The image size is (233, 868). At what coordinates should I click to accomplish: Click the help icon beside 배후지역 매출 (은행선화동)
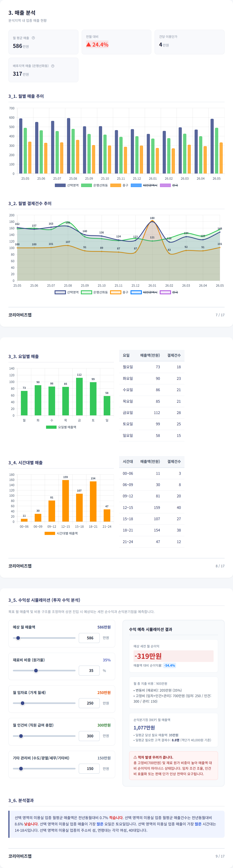(x=53, y=66)
